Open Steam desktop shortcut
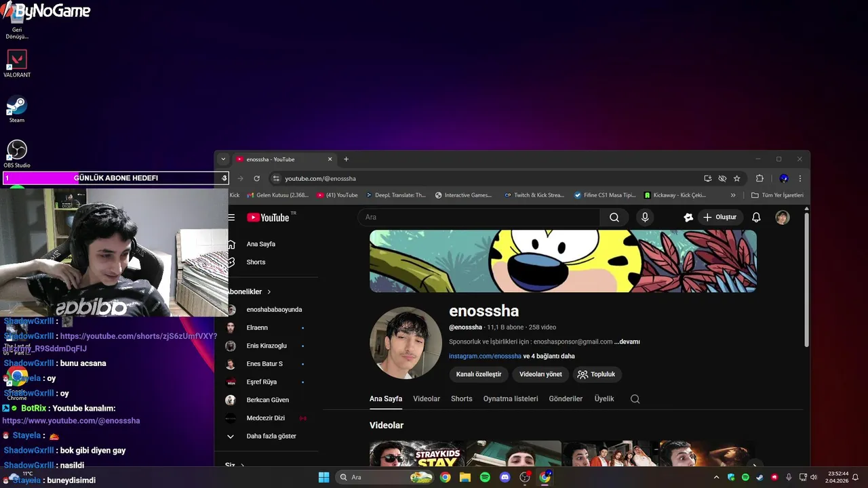Screen dimensions: 868x488 [17, 109]
